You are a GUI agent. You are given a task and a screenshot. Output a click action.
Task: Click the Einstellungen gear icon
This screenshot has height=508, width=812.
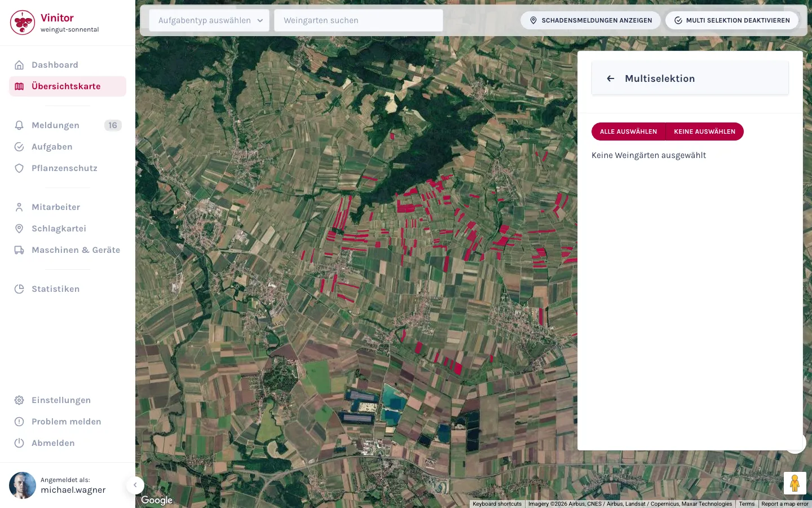[x=19, y=400]
